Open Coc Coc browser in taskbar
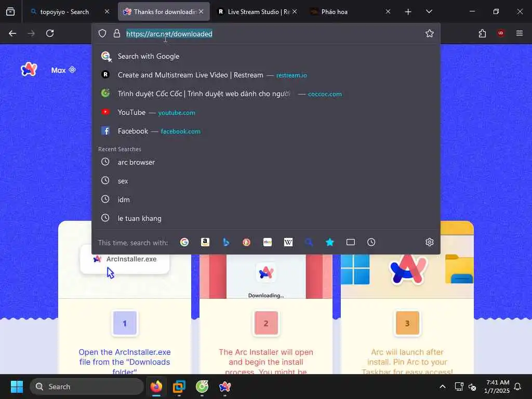This screenshot has width=532, height=399. point(202,387)
